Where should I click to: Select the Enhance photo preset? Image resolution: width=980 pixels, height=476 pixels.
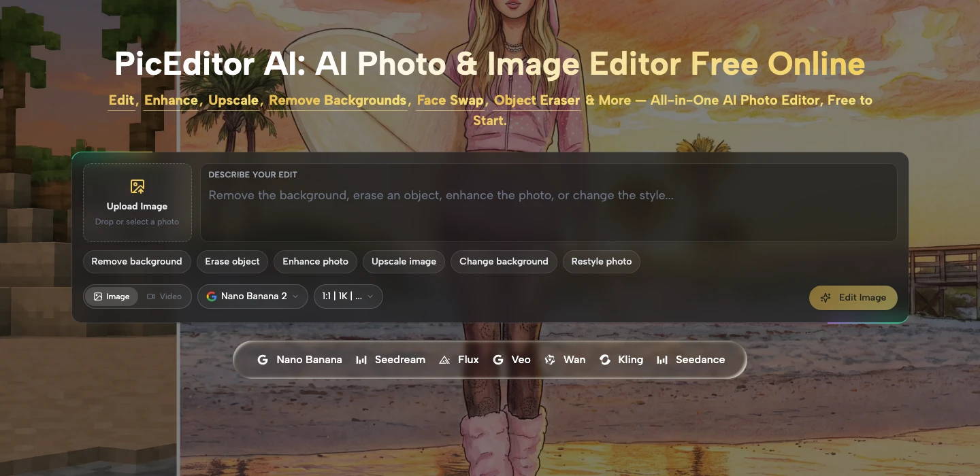(x=315, y=261)
